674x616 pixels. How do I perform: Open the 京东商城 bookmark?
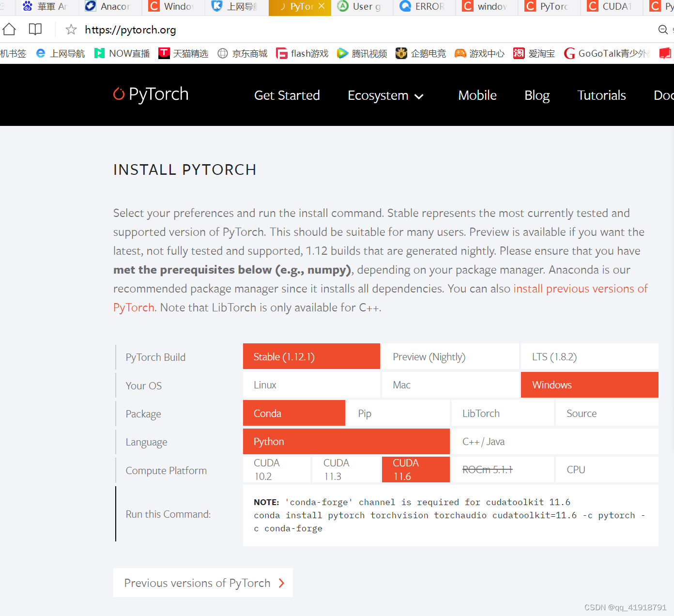(243, 53)
